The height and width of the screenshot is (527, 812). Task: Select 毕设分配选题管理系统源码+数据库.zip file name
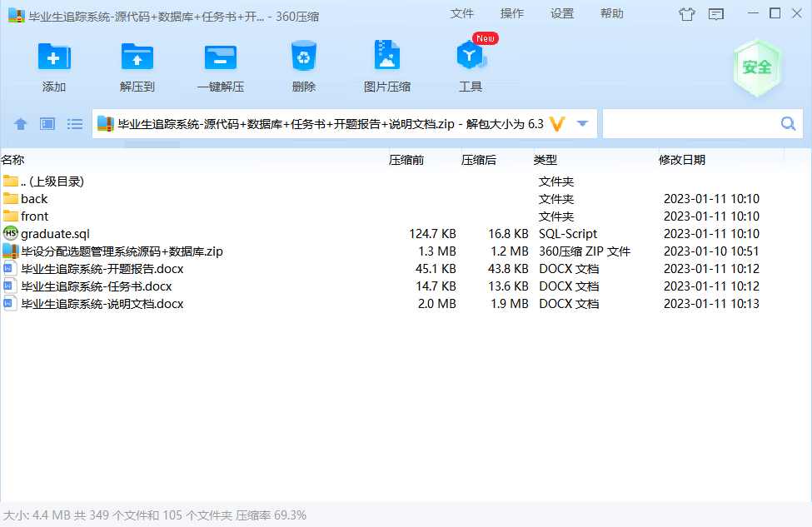click(x=122, y=251)
